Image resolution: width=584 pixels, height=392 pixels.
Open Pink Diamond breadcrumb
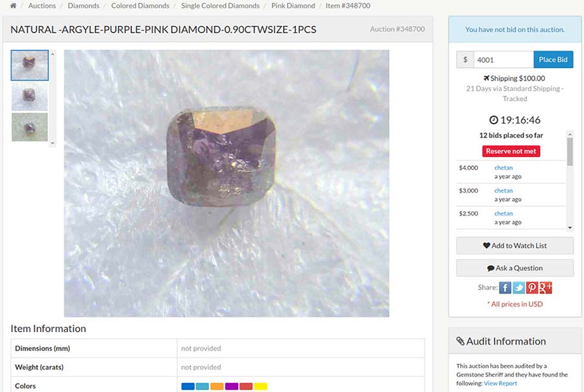(293, 6)
